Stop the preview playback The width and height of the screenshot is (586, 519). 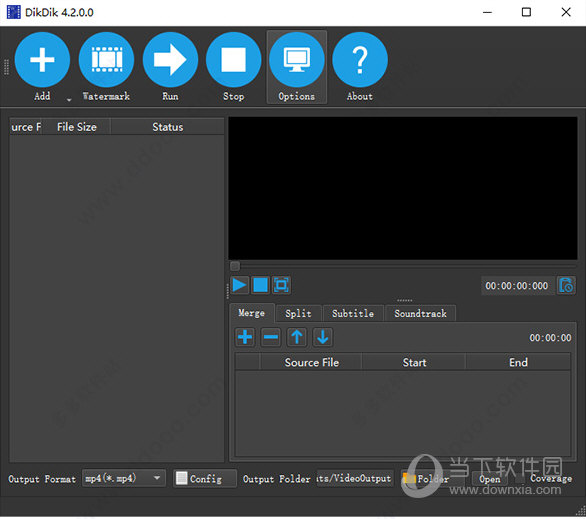coord(260,285)
